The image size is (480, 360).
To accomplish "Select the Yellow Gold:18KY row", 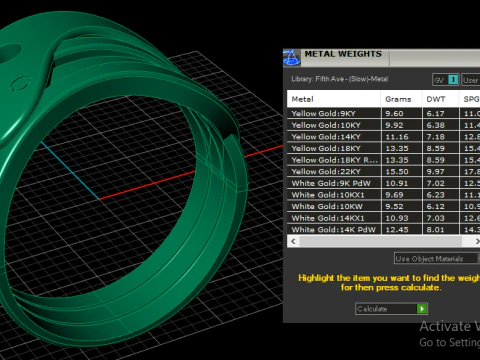I will click(x=383, y=148).
